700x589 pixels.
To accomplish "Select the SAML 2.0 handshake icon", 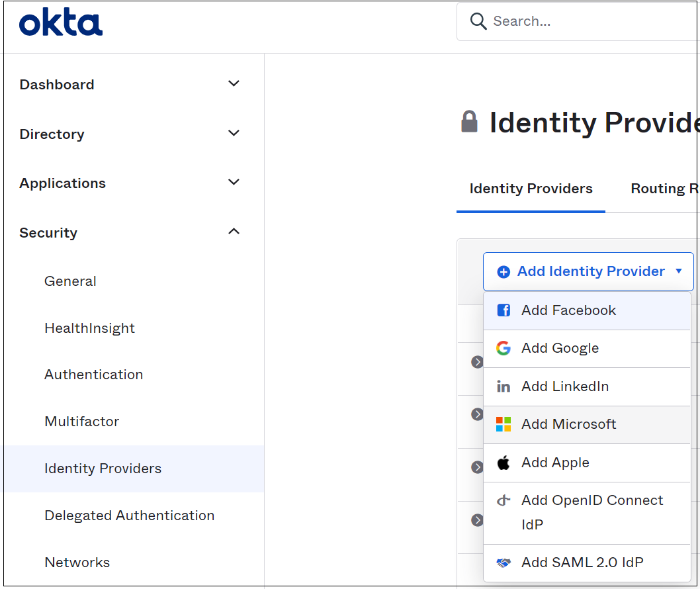I will (503, 562).
